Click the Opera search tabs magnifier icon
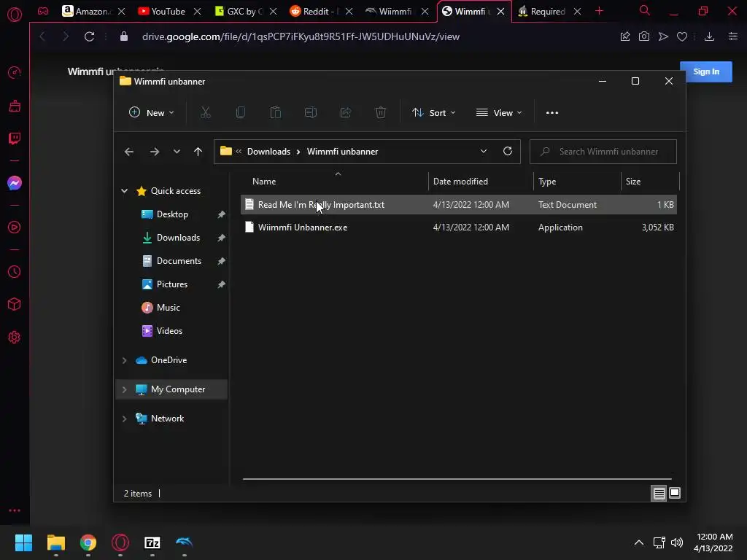The width and height of the screenshot is (747, 560). (x=645, y=10)
